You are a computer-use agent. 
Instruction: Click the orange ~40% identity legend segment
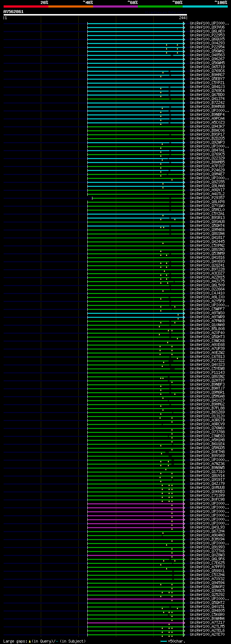[x=71, y=6]
